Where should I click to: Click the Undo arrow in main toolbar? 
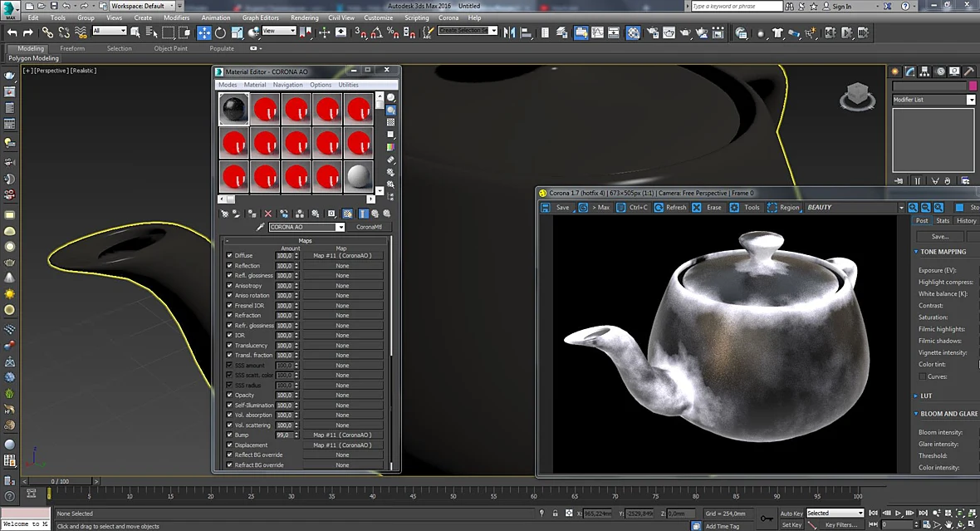(x=12, y=32)
